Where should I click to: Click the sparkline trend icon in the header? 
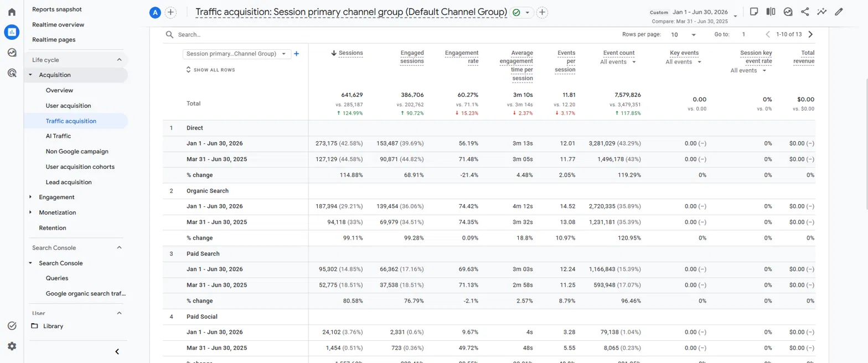(822, 12)
